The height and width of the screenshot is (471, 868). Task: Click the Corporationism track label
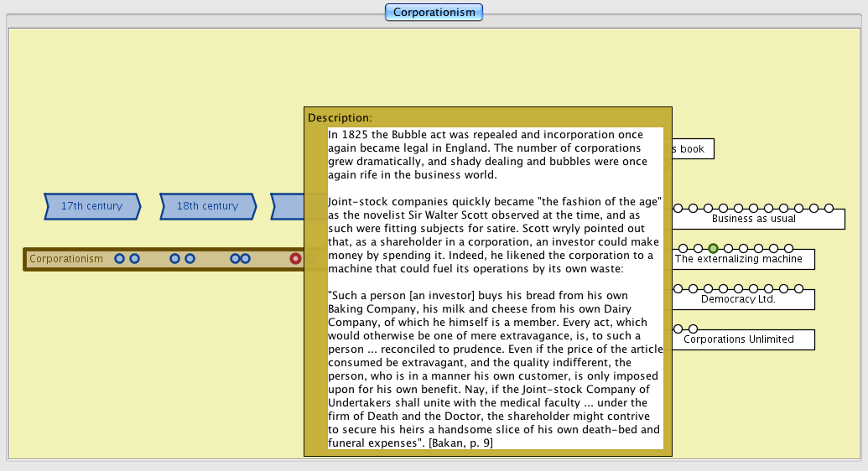66,259
